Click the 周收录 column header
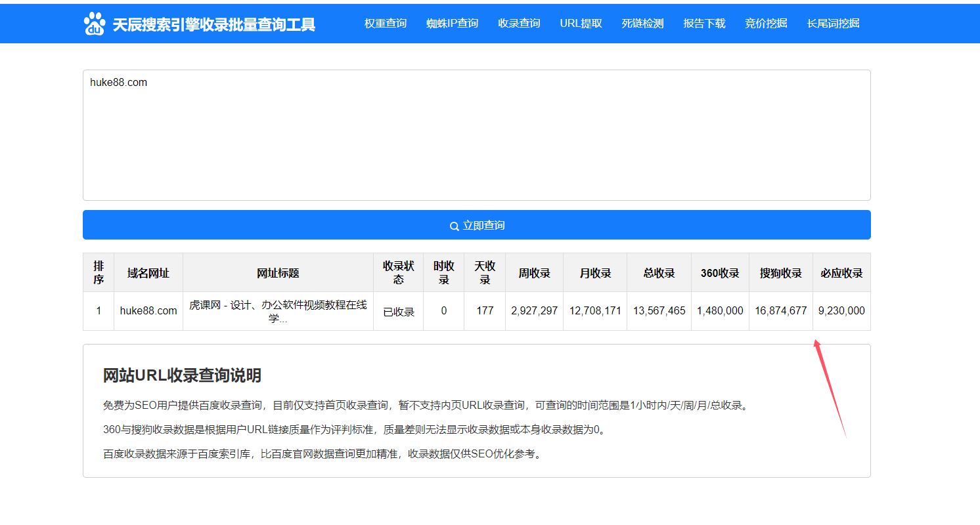The height and width of the screenshot is (525, 980). (535, 272)
